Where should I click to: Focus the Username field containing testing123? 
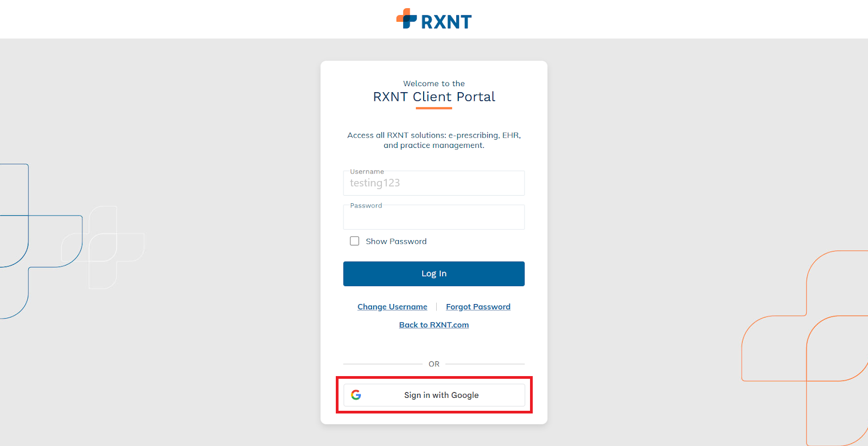(434, 184)
